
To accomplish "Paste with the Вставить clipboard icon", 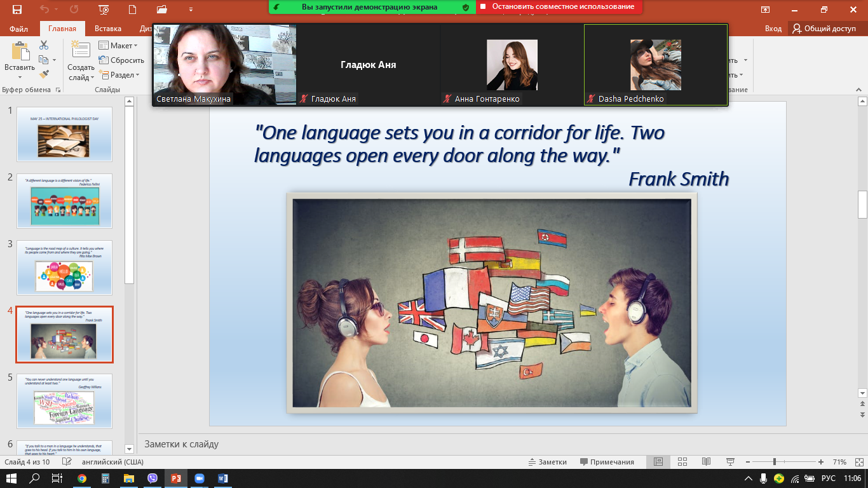I will click(x=20, y=51).
